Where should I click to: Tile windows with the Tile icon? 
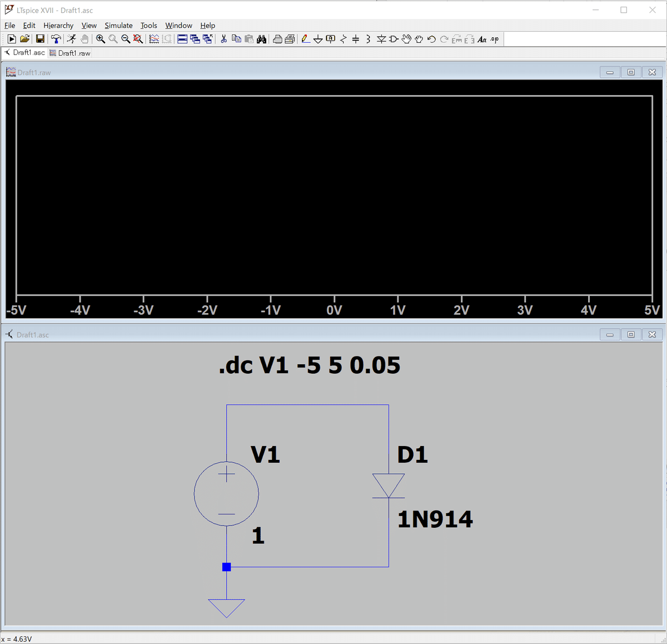182,39
